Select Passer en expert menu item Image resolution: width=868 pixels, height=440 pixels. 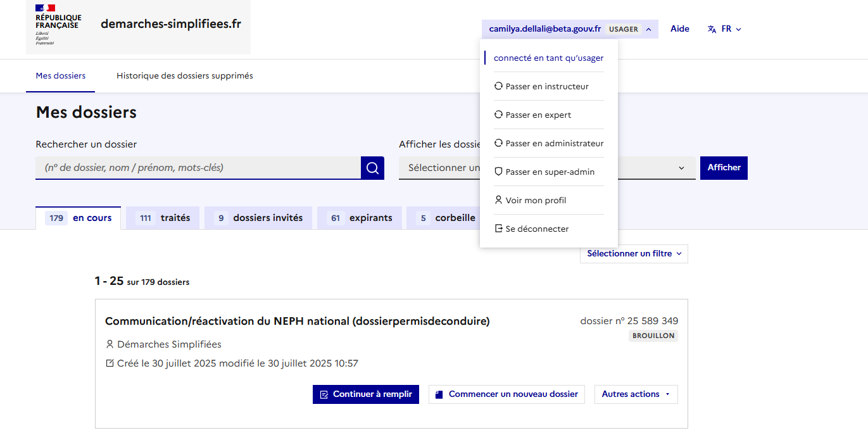(x=538, y=115)
